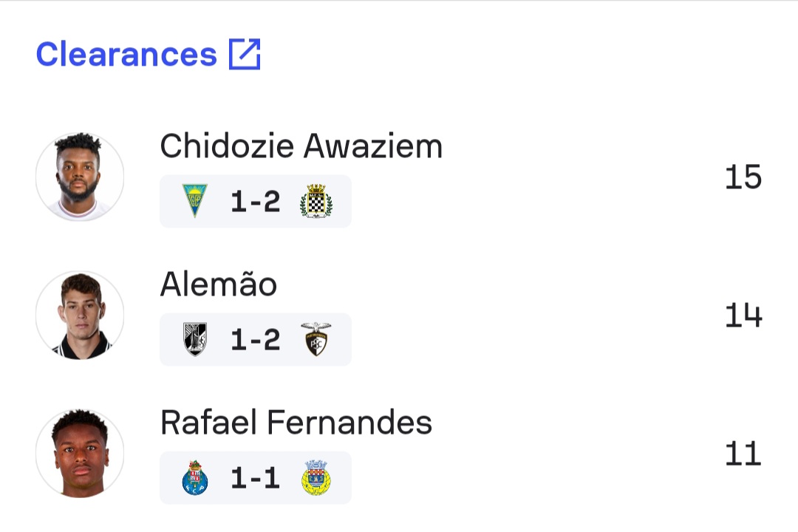
Task: Select the clearance count 14
Action: pyautogui.click(x=743, y=316)
